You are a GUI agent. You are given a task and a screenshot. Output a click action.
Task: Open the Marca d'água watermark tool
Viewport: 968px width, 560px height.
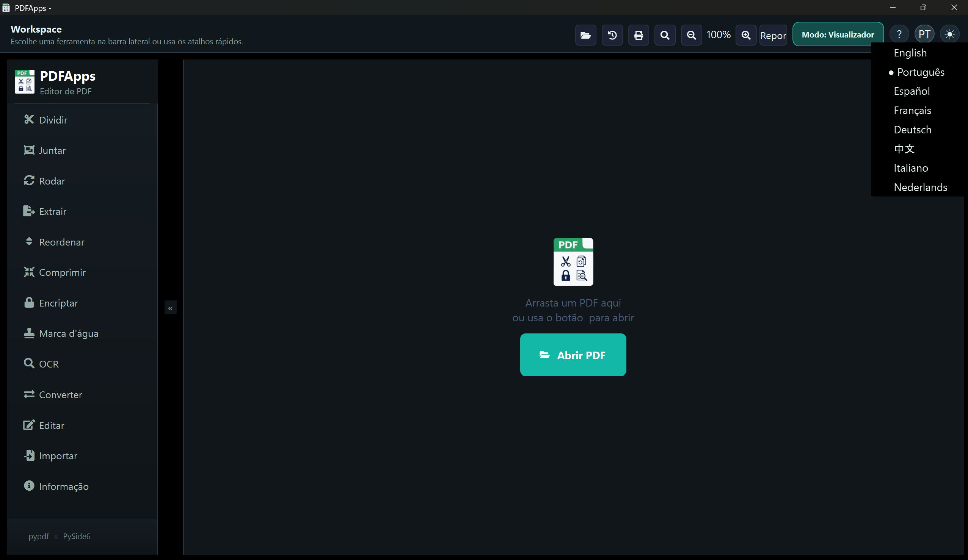click(x=82, y=333)
